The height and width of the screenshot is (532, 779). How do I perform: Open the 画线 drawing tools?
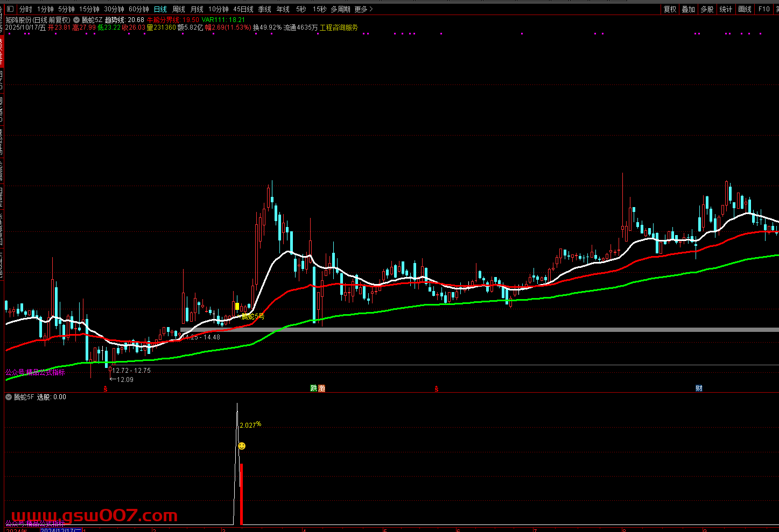coord(745,9)
